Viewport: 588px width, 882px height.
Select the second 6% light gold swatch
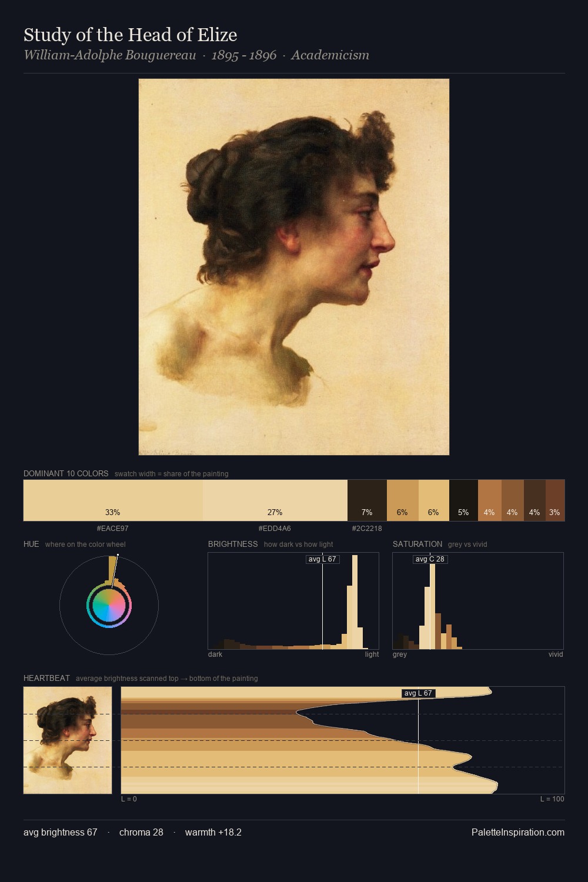click(434, 500)
